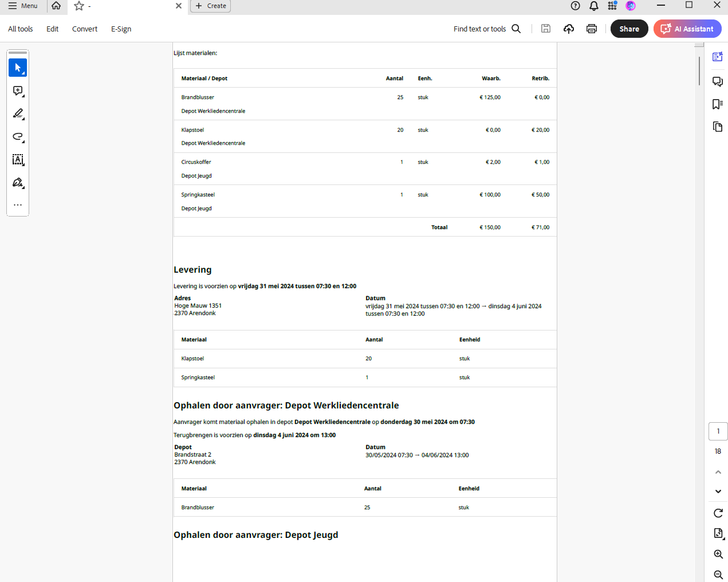Click the current page number field
Viewport: 728px width, 582px height.
(718, 431)
